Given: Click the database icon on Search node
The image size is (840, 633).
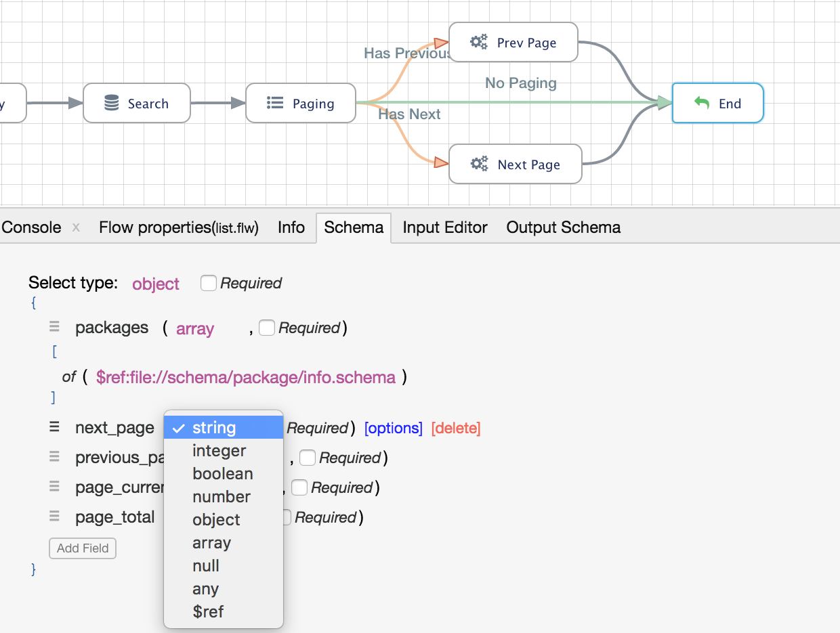Looking at the screenshot, I should pos(112,103).
